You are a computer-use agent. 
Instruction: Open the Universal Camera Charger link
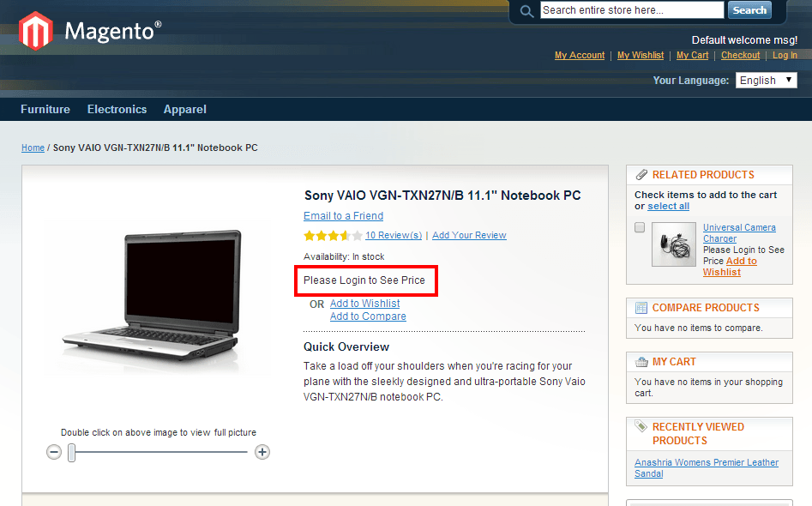[x=739, y=233]
